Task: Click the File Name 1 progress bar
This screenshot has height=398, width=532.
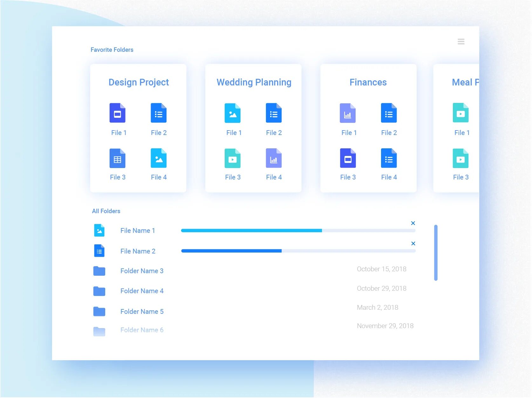Action: (298, 231)
